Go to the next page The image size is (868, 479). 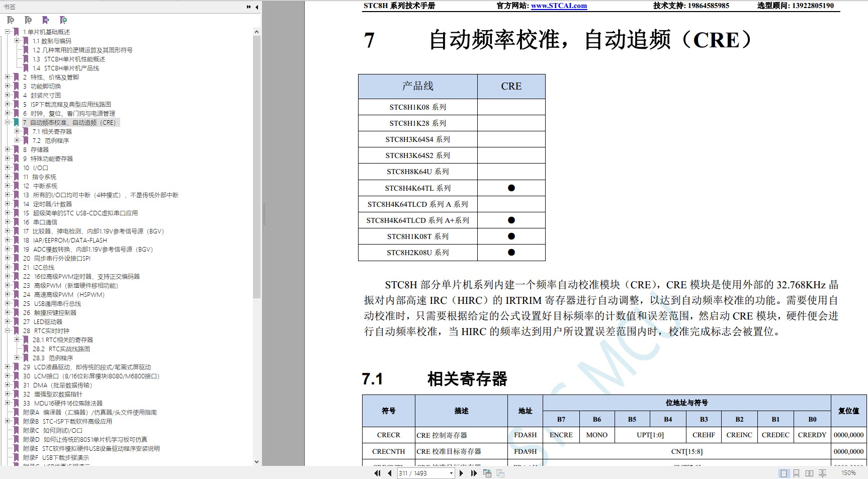click(x=461, y=473)
